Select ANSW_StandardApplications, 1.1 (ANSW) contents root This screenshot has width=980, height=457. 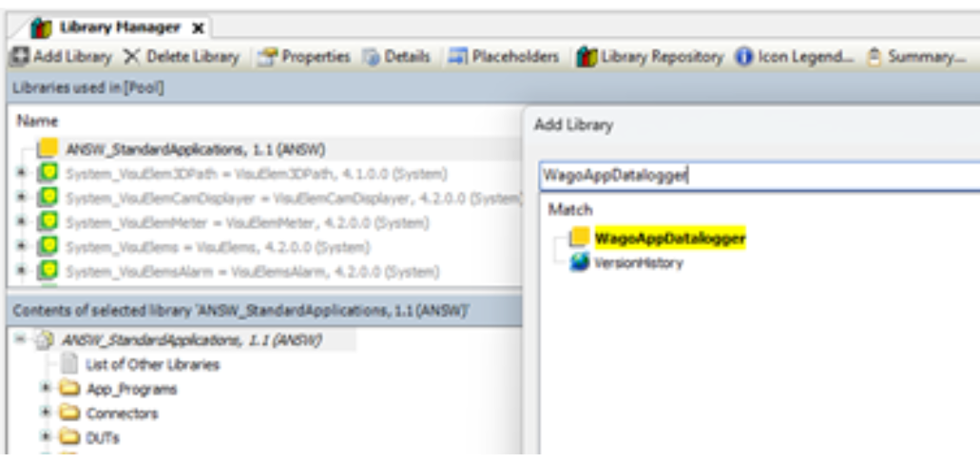pos(191,340)
